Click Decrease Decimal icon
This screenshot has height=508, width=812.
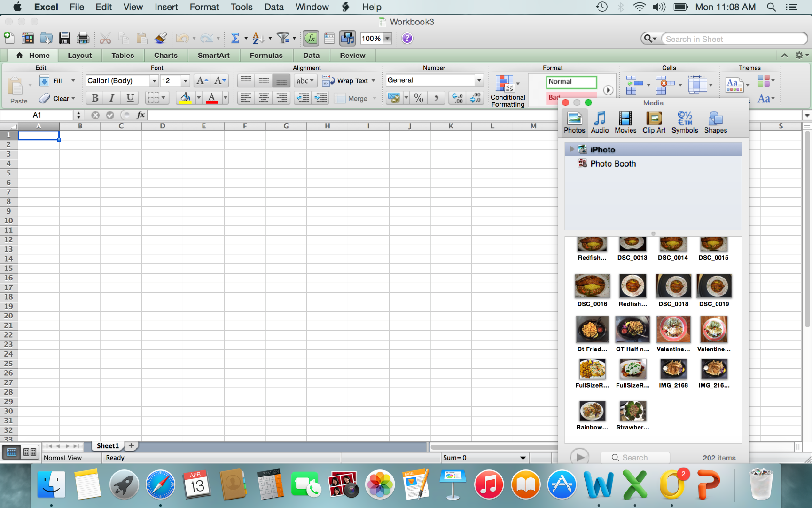click(x=476, y=98)
